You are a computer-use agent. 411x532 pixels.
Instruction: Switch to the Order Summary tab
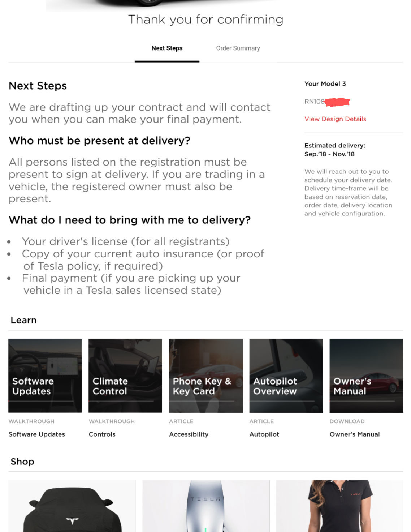pos(238,48)
